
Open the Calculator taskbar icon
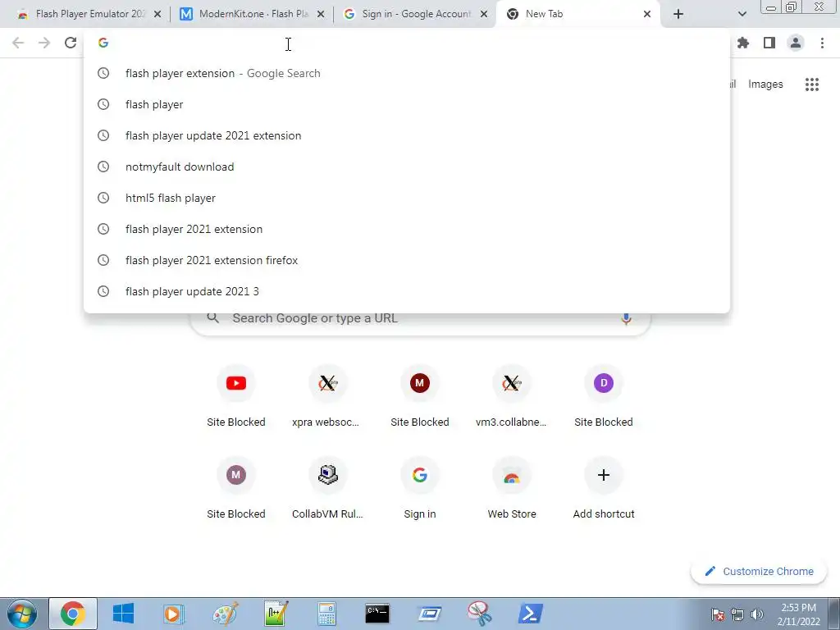click(x=326, y=614)
